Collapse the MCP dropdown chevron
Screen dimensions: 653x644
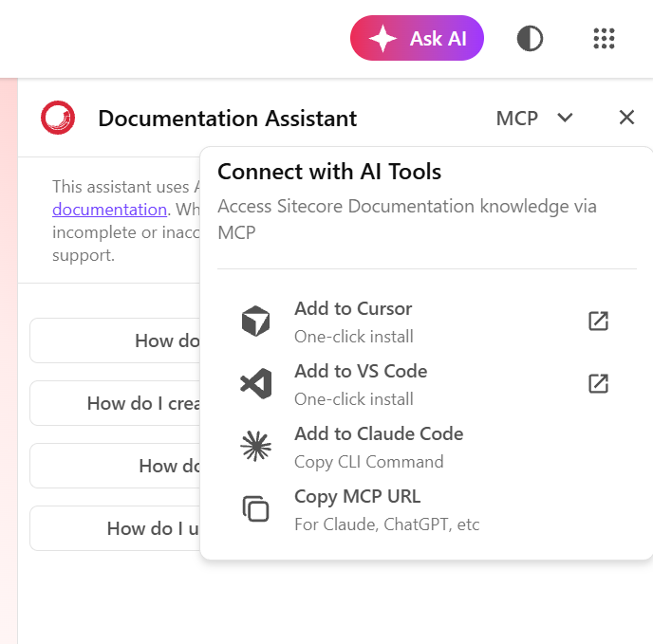(565, 118)
